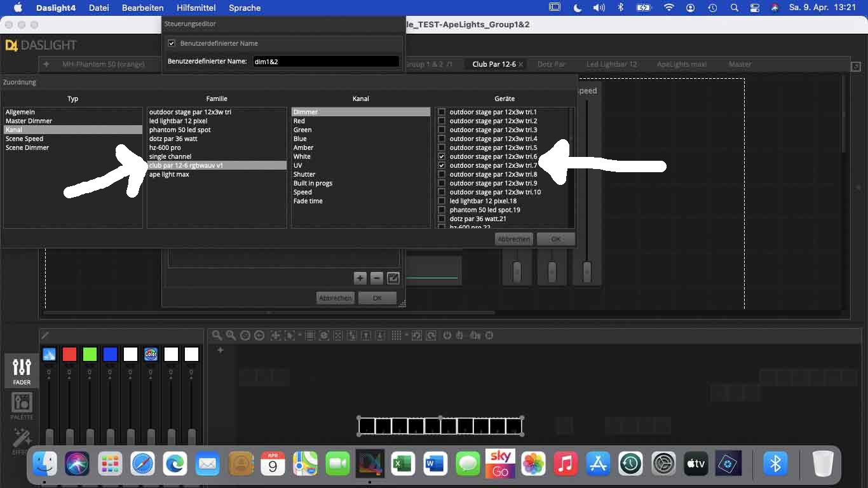Open the Sprache menu
The image size is (868, 488).
[245, 8]
